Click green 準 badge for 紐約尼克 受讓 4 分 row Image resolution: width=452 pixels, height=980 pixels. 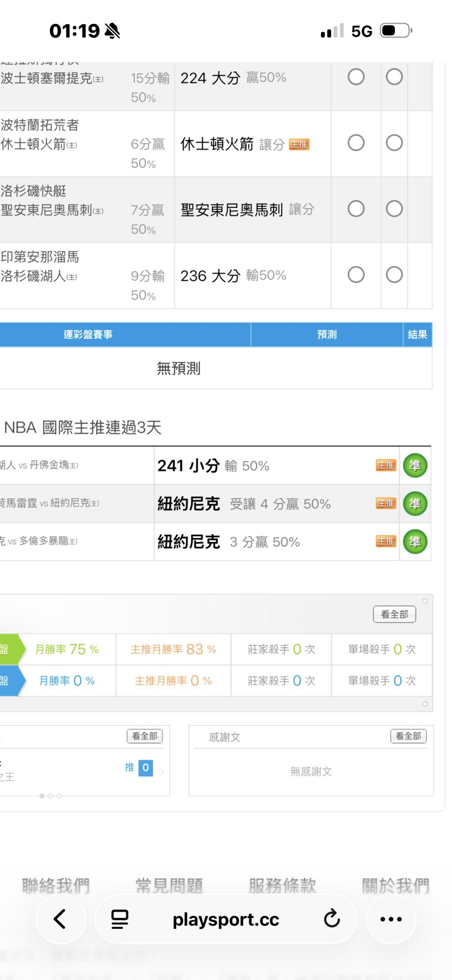pyautogui.click(x=415, y=504)
